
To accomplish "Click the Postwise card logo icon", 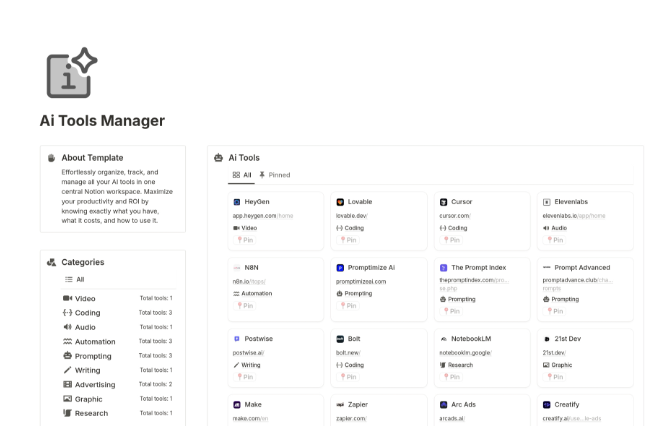I will tap(237, 339).
